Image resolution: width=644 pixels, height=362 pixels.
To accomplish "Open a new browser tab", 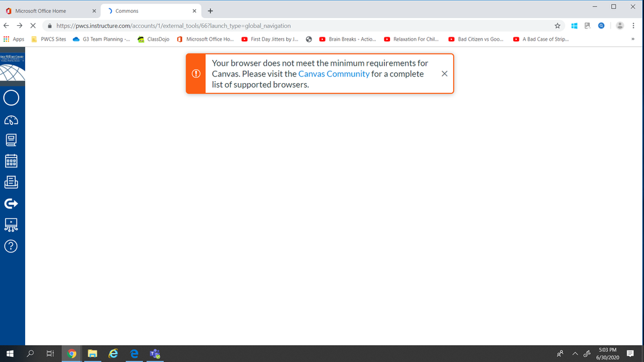I will [x=210, y=11].
